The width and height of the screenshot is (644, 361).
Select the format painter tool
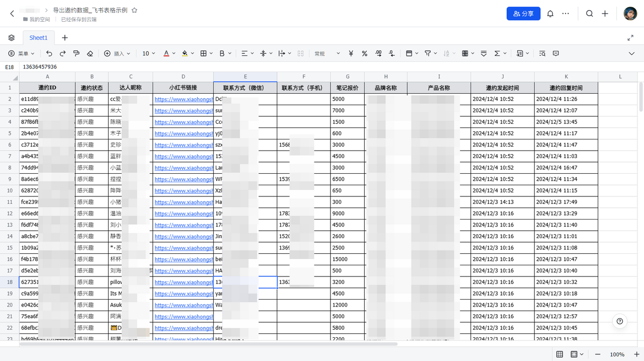[76, 53]
